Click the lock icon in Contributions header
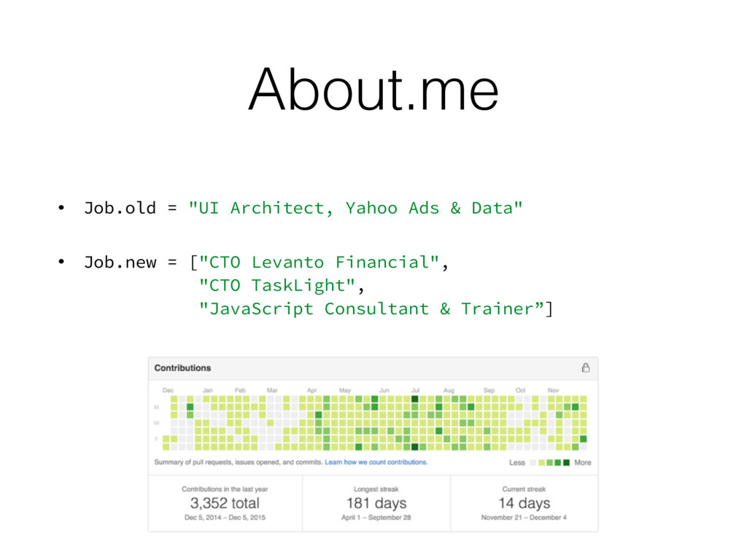747x560 pixels. coord(586,367)
